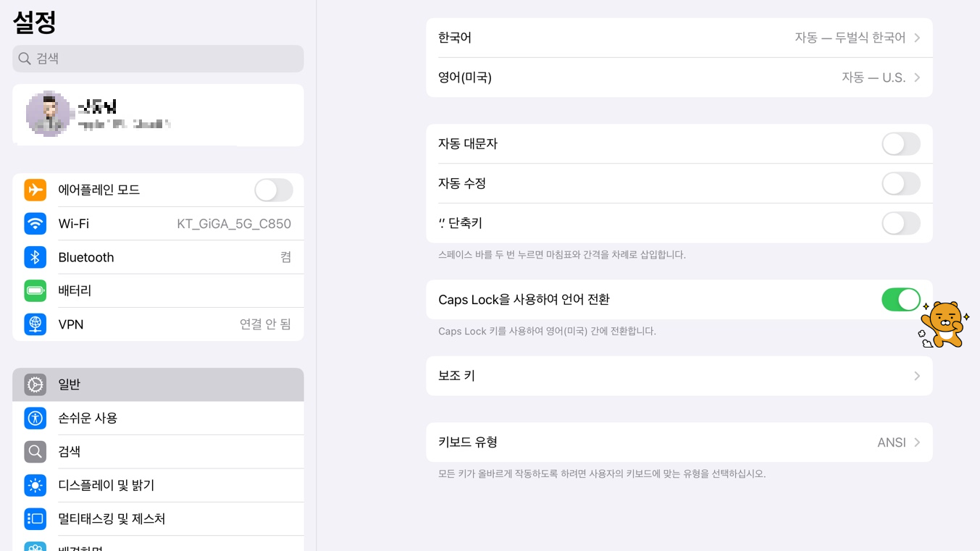Click the 멀티태스킹 및 제스처 icon
980x551 pixels.
point(35,518)
